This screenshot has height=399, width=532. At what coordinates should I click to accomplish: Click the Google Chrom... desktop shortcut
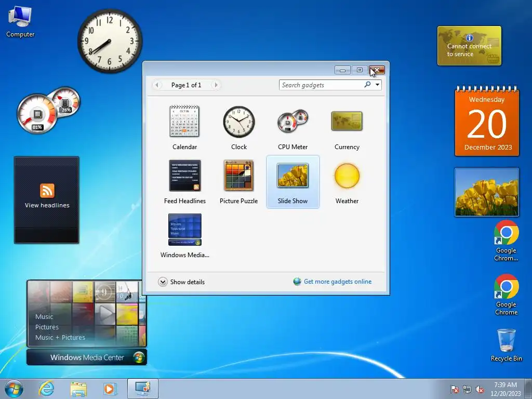(506, 241)
